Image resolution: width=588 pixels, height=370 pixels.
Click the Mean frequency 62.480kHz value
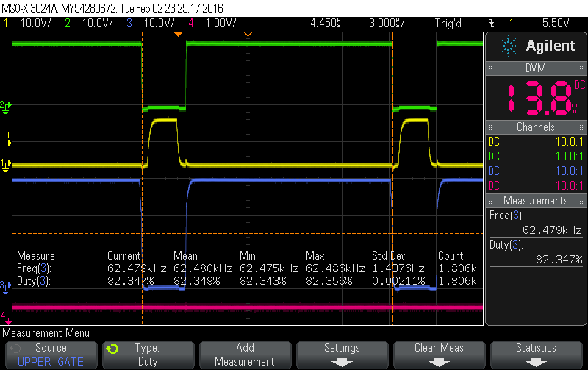click(x=203, y=268)
